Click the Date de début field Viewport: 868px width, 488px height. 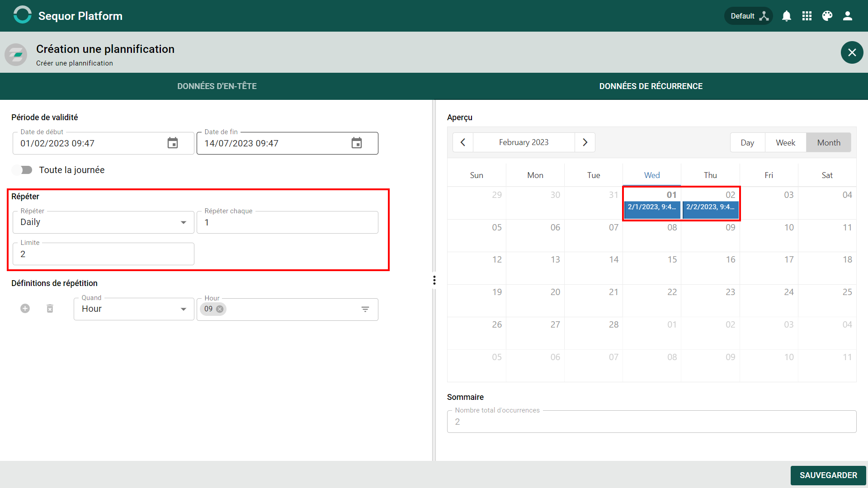pyautogui.click(x=104, y=143)
